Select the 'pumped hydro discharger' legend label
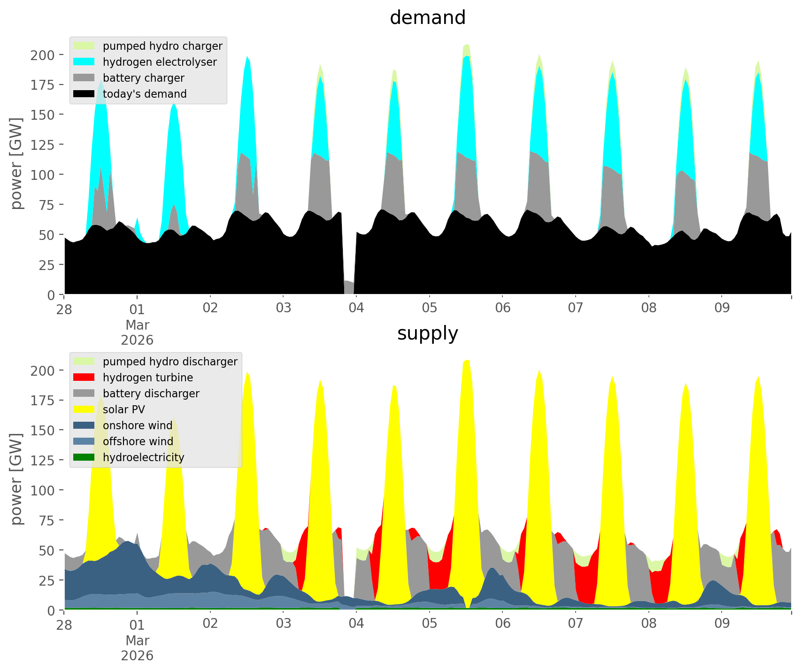 click(x=170, y=362)
